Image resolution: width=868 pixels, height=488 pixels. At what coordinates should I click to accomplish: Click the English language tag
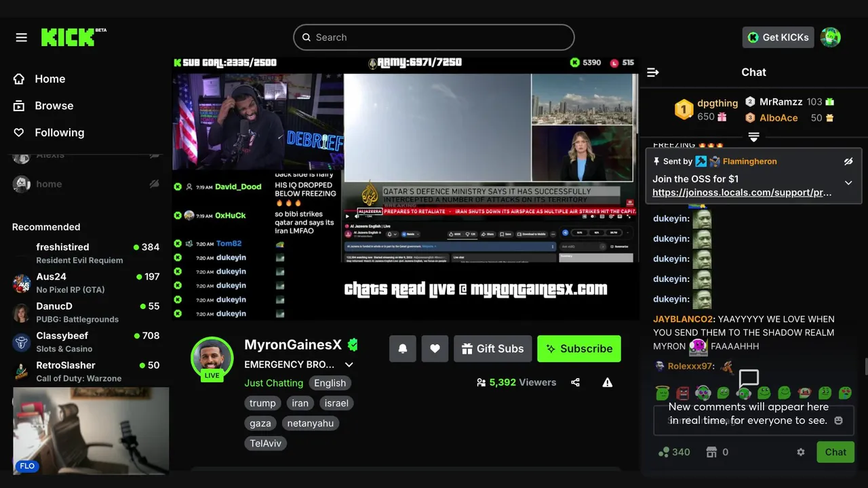coord(330,383)
